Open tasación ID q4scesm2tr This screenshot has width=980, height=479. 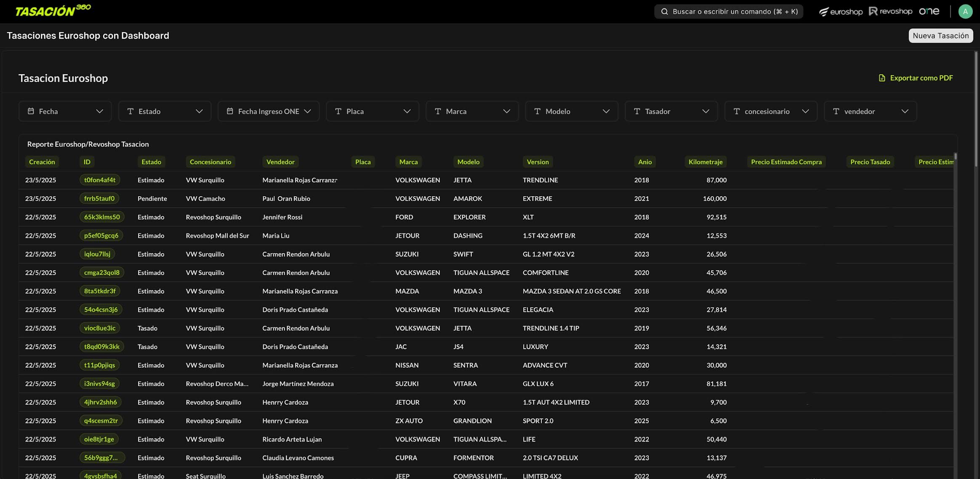click(x=101, y=421)
